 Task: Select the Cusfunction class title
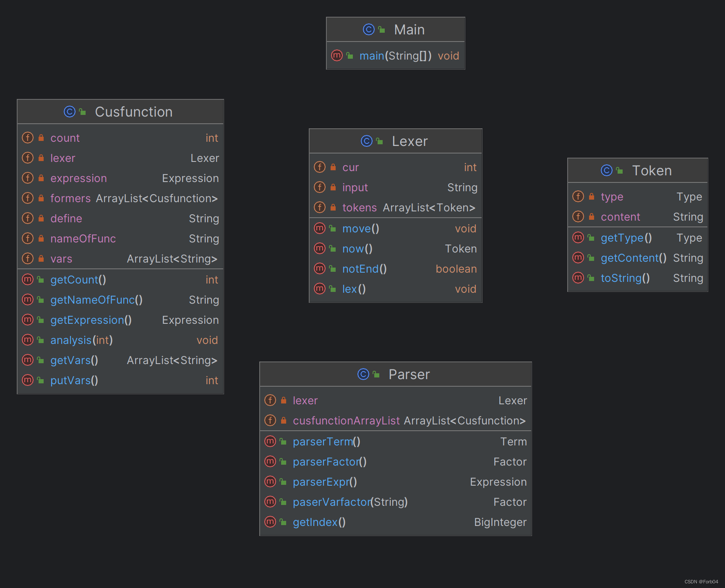pyautogui.click(x=134, y=112)
